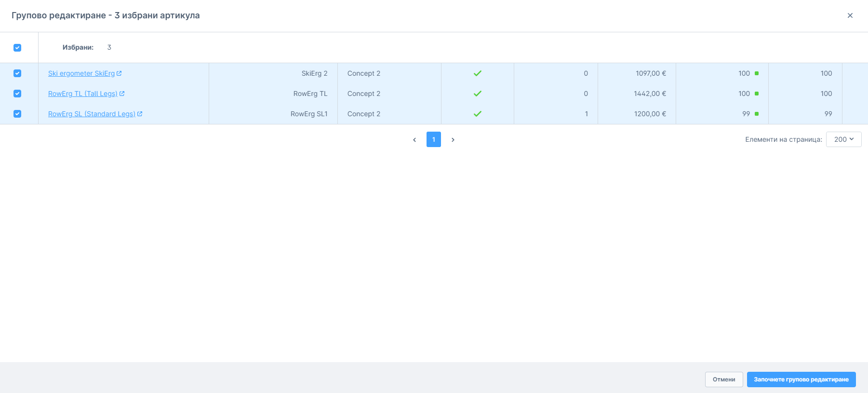Go to next page using right chevron
This screenshot has width=868, height=393.
[453, 139]
